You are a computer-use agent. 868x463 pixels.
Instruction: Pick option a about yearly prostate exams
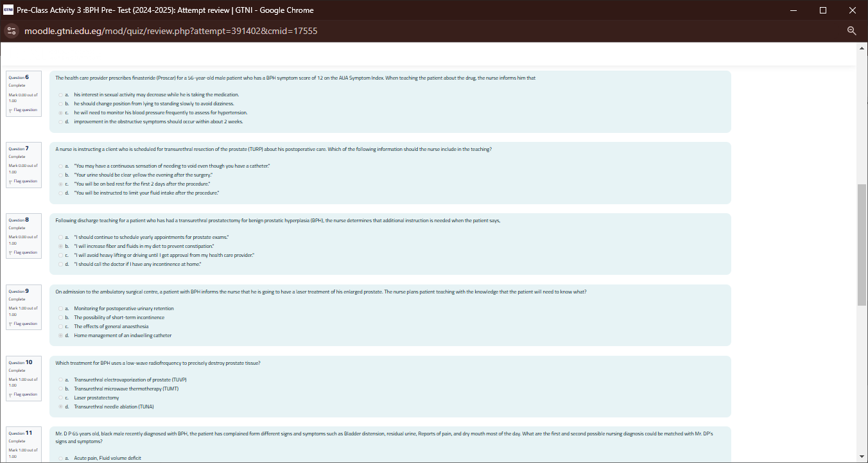click(60, 237)
